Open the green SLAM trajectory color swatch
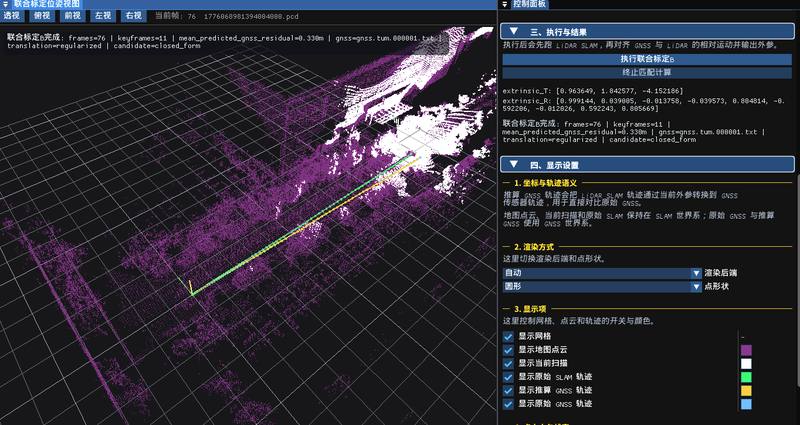Image resolution: width=800 pixels, height=425 pixels. tap(746, 377)
